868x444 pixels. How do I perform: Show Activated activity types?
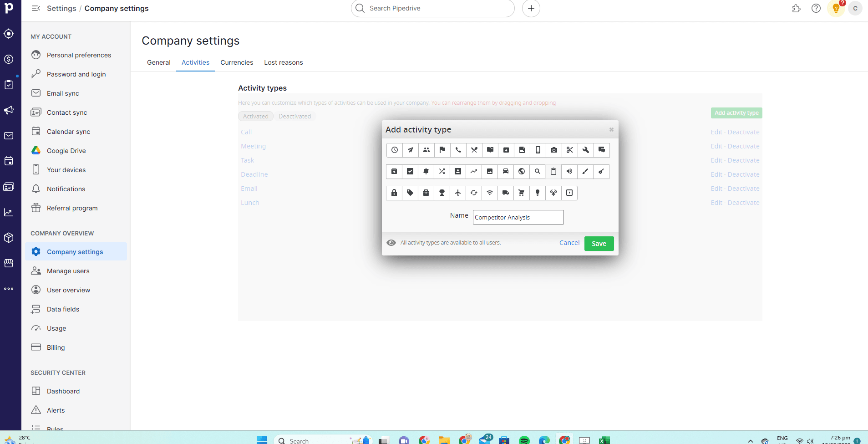pyautogui.click(x=256, y=116)
